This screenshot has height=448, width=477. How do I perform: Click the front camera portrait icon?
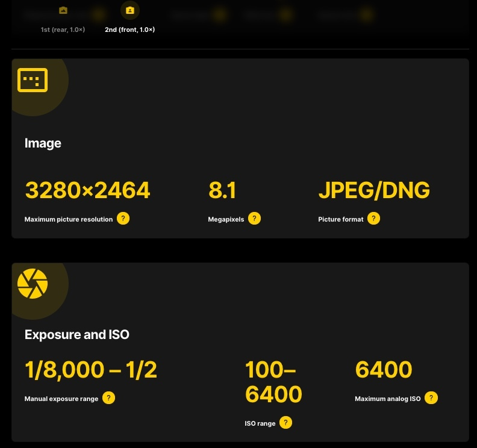(x=130, y=10)
